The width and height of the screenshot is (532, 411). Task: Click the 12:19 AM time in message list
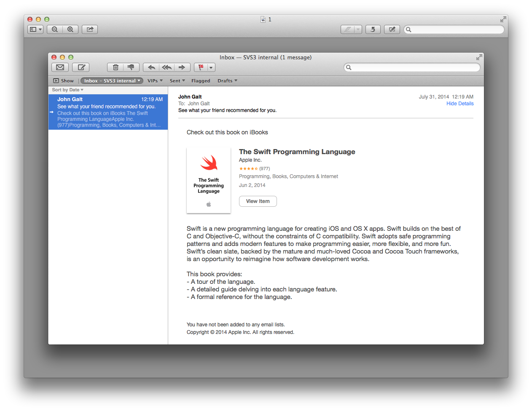point(152,99)
